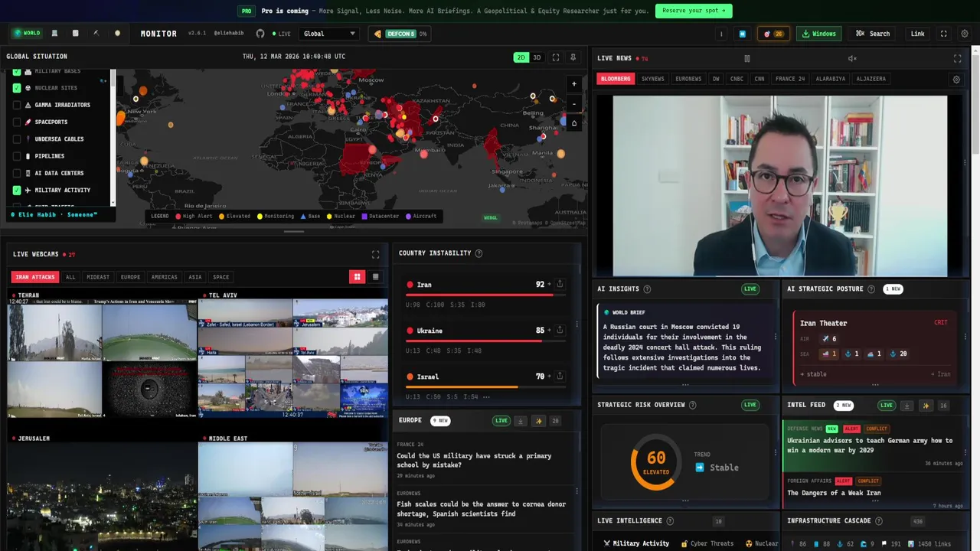Open live news channel settings gear
980x551 pixels.
click(x=956, y=79)
